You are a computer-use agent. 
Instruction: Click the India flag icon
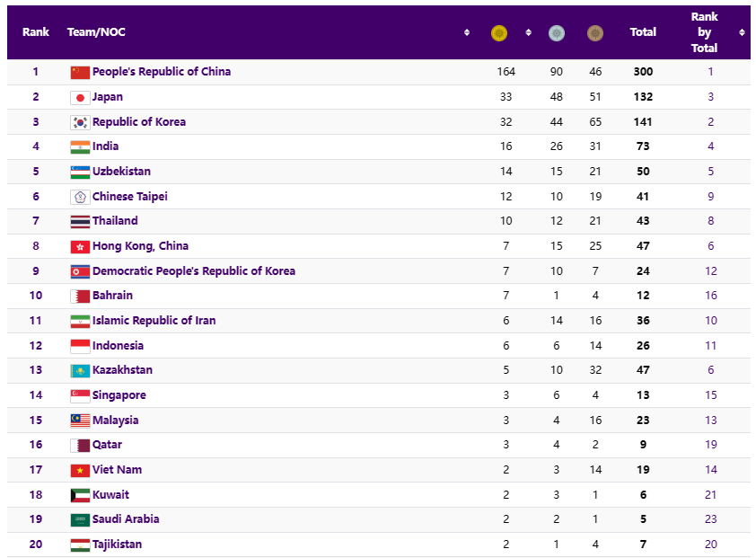(x=80, y=146)
